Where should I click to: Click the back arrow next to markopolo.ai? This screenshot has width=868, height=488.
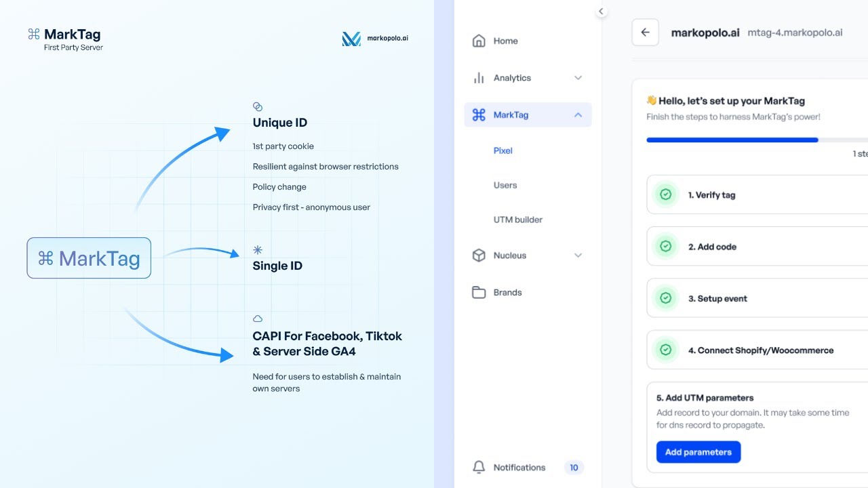pos(645,32)
